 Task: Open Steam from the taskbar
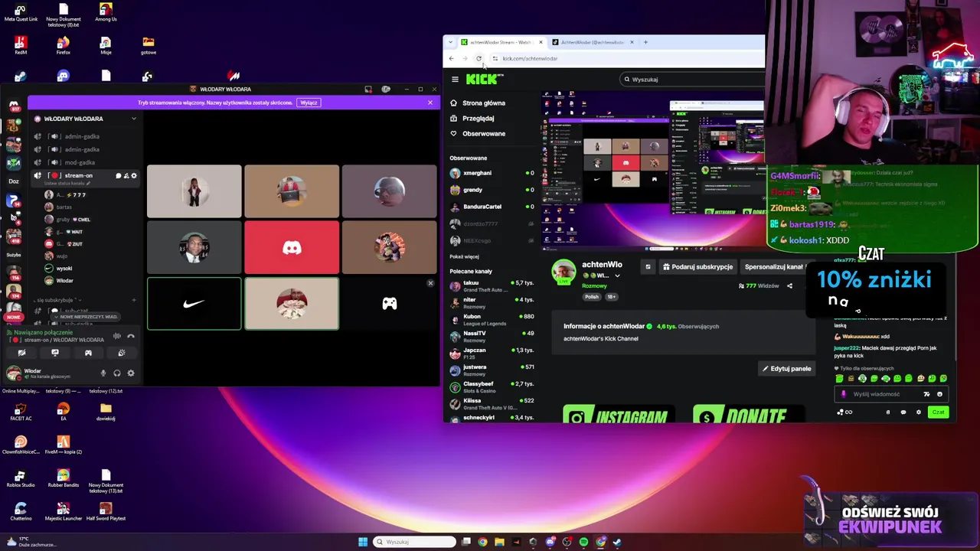pyautogui.click(x=617, y=542)
